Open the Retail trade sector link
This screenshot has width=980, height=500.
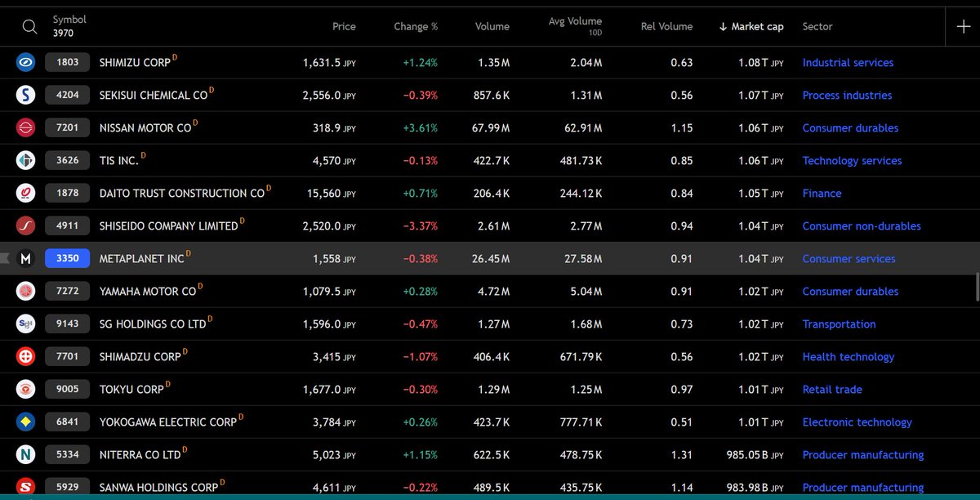point(832,389)
